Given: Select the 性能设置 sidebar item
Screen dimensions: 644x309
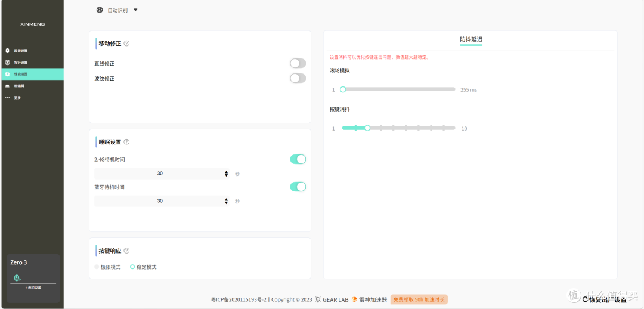Looking at the screenshot, I should [x=32, y=74].
